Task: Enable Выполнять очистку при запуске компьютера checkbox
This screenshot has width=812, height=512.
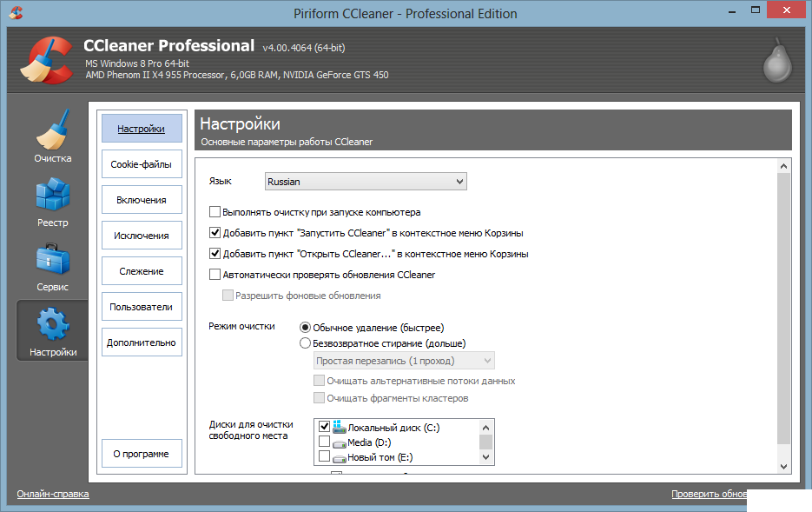Action: click(215, 212)
